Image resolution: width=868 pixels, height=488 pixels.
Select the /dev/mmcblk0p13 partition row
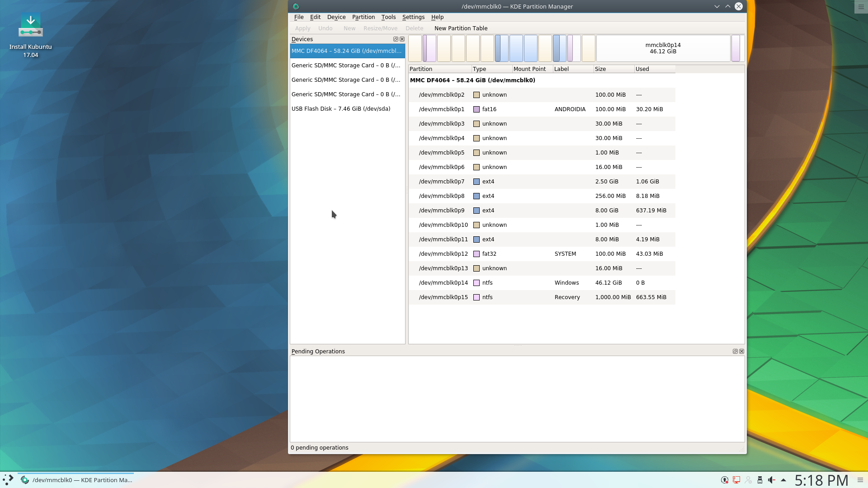click(x=542, y=268)
